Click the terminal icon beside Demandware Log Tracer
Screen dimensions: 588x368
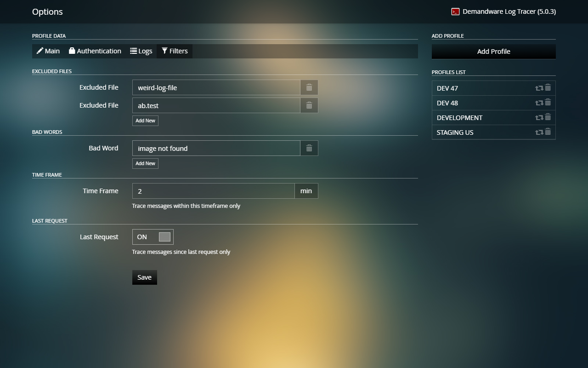click(x=455, y=11)
